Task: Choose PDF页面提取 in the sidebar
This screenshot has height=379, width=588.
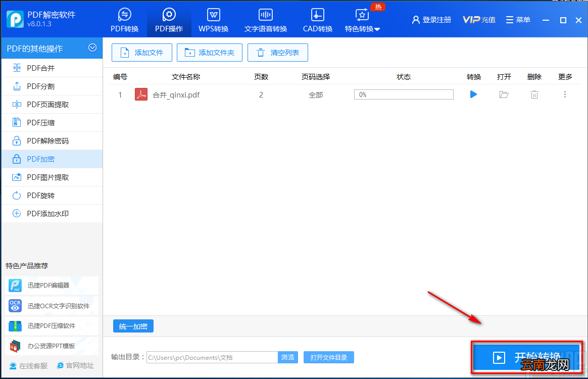Action: (x=52, y=104)
